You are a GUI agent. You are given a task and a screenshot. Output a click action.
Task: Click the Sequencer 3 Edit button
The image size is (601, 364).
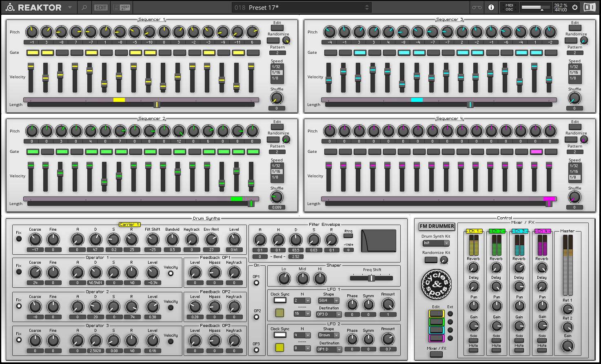[575, 28]
